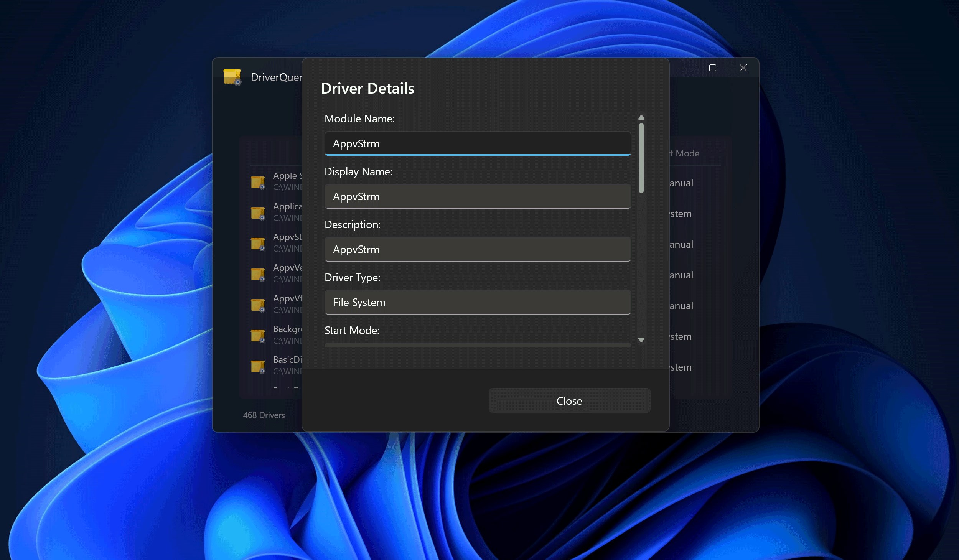Click the Driver Details dialog heading
The width and height of the screenshot is (959, 560).
click(367, 89)
